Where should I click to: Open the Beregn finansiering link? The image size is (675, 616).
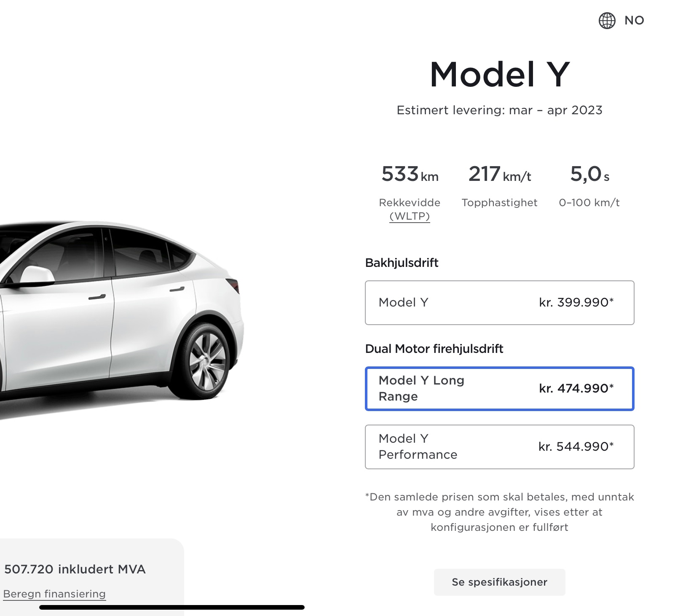pyautogui.click(x=54, y=594)
